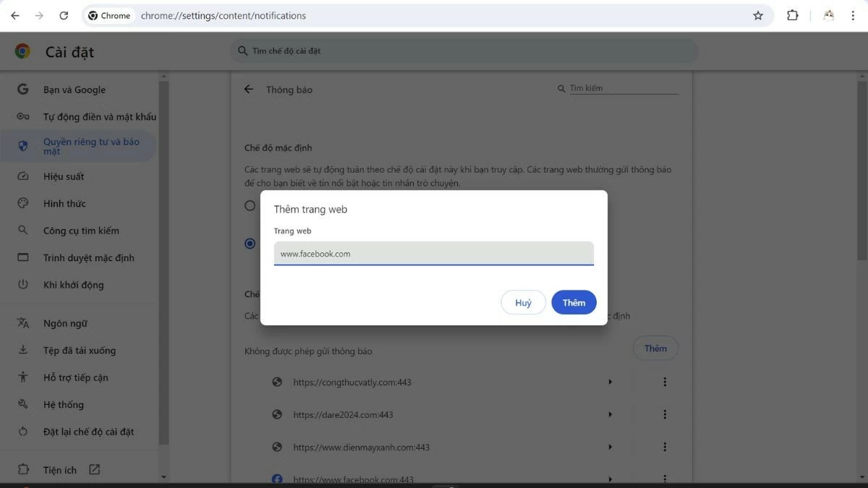Viewport: 868px width, 488px height.
Task: Open the three-dot menu for congthucvatly.com
Action: pyautogui.click(x=665, y=381)
